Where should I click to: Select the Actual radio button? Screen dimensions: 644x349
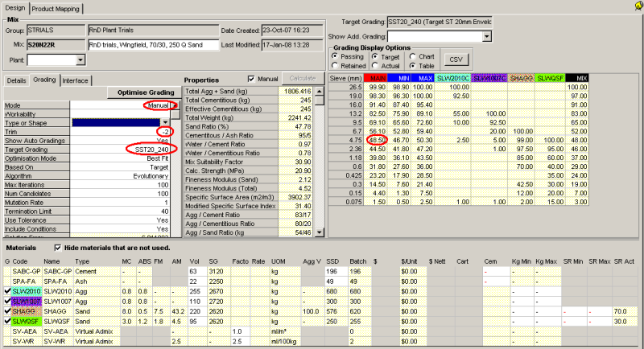click(x=375, y=66)
